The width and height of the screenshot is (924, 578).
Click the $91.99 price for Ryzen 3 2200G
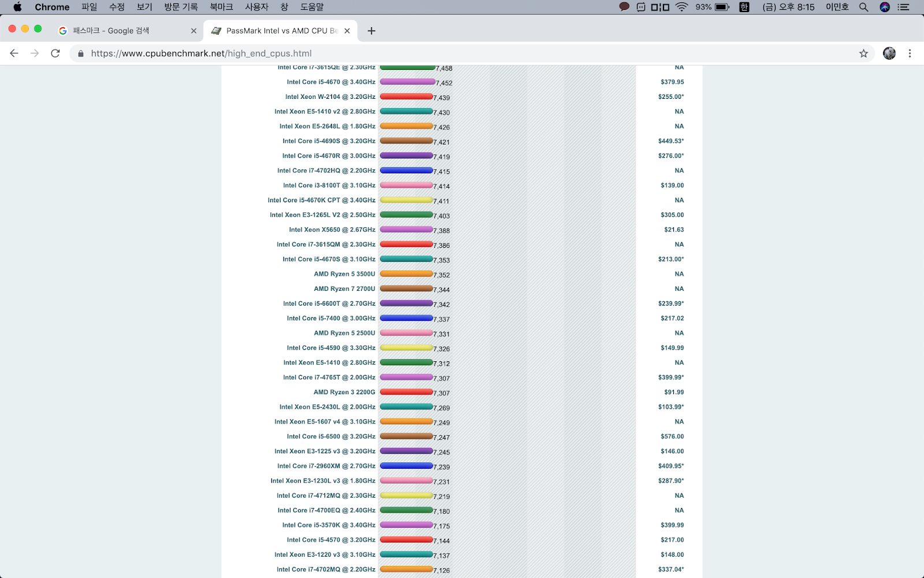[x=674, y=392]
